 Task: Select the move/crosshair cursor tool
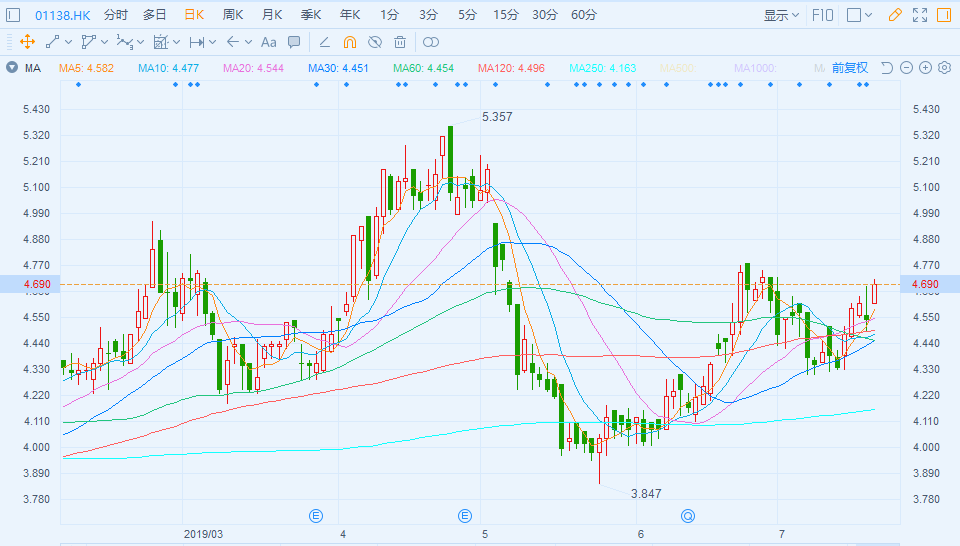tap(27, 42)
